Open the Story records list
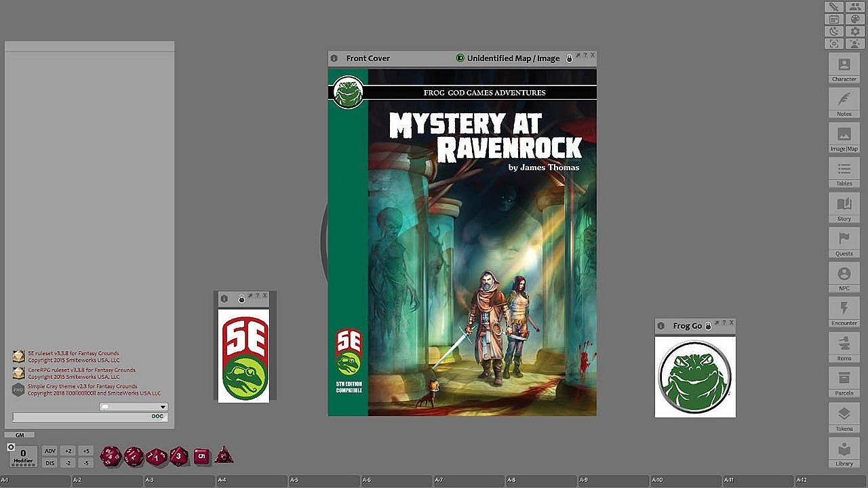 click(x=844, y=207)
